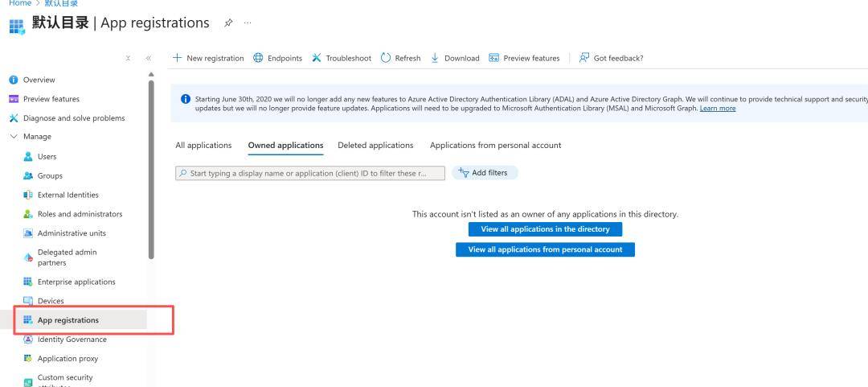Viewport: 868px width, 387px height.
Task: Click the Identity Governance icon
Action: [x=28, y=340]
